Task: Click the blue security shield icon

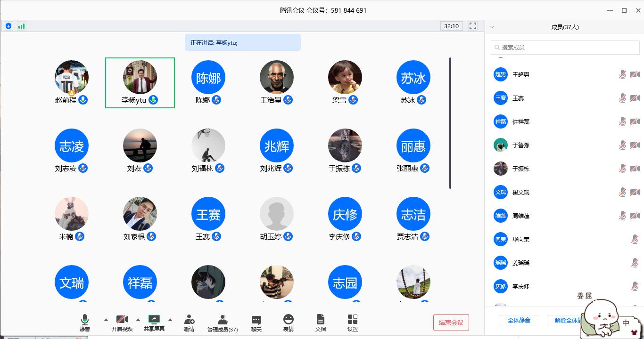Action: tap(8, 26)
